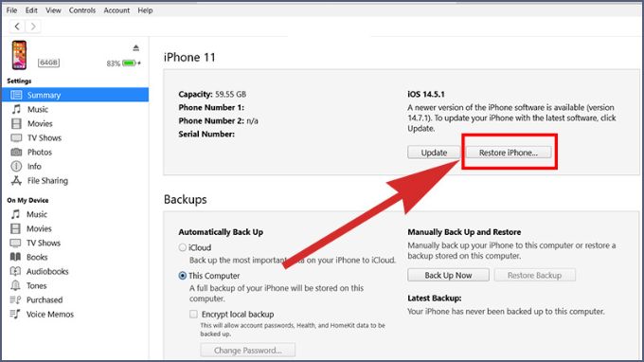Click the Music note icon under Settings
Viewport: 644px width, 362px height.
pos(16,109)
